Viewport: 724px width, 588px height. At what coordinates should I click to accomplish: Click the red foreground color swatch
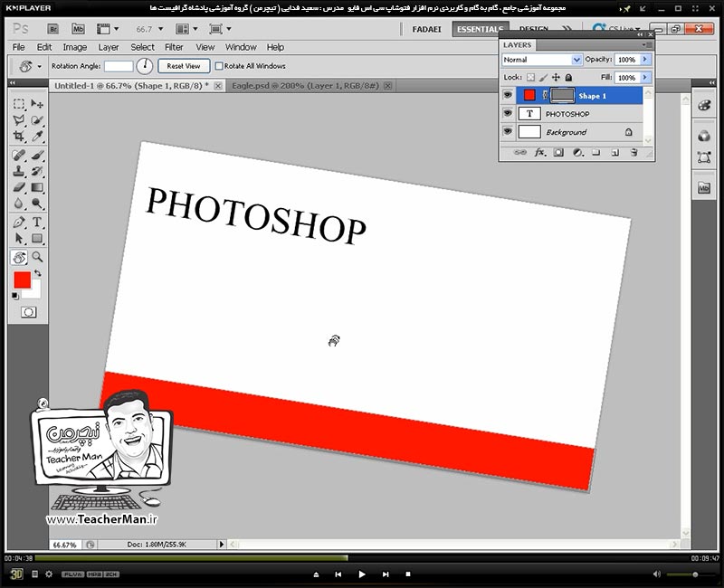point(22,280)
